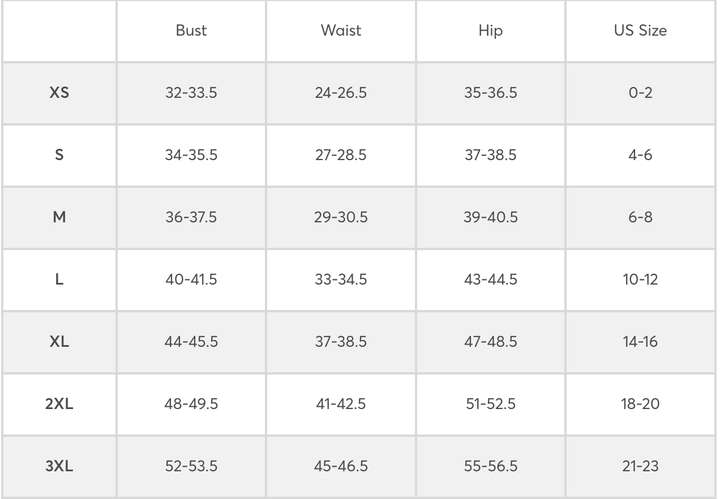Select the XS size row label

(x=59, y=93)
